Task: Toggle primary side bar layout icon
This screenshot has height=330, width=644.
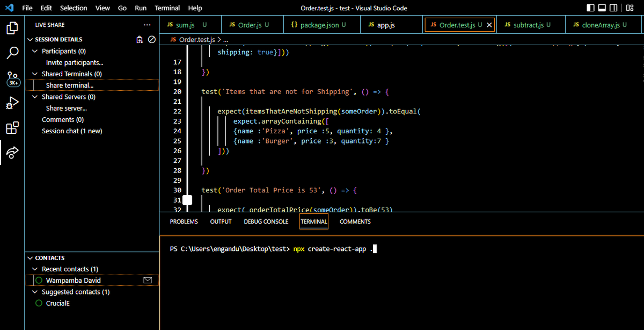Action: point(591,8)
